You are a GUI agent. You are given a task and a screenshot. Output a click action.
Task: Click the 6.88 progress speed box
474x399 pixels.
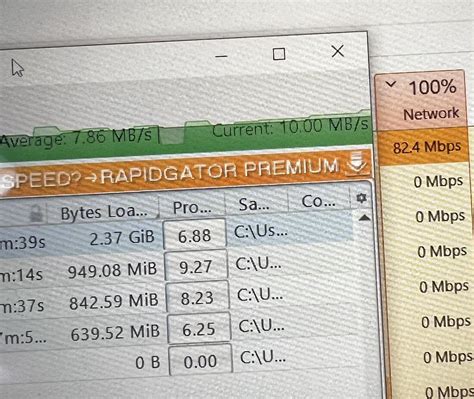pyautogui.click(x=195, y=234)
